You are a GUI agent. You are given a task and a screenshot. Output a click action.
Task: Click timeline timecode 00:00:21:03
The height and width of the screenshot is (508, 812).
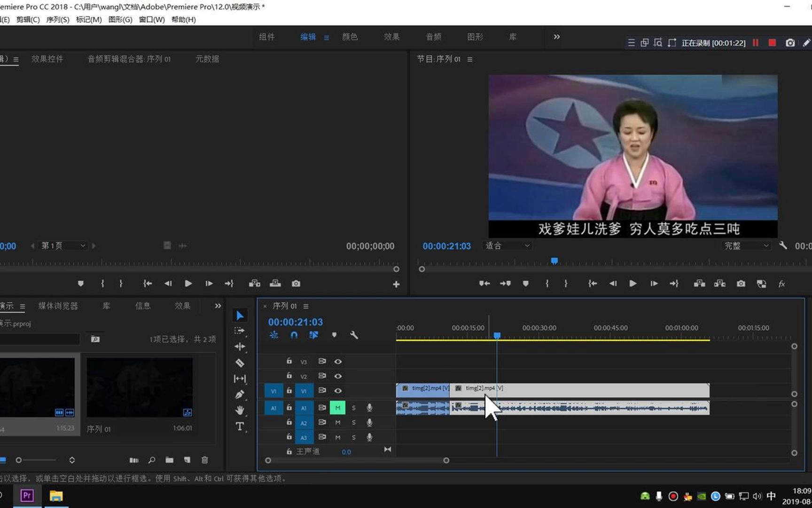pyautogui.click(x=296, y=322)
